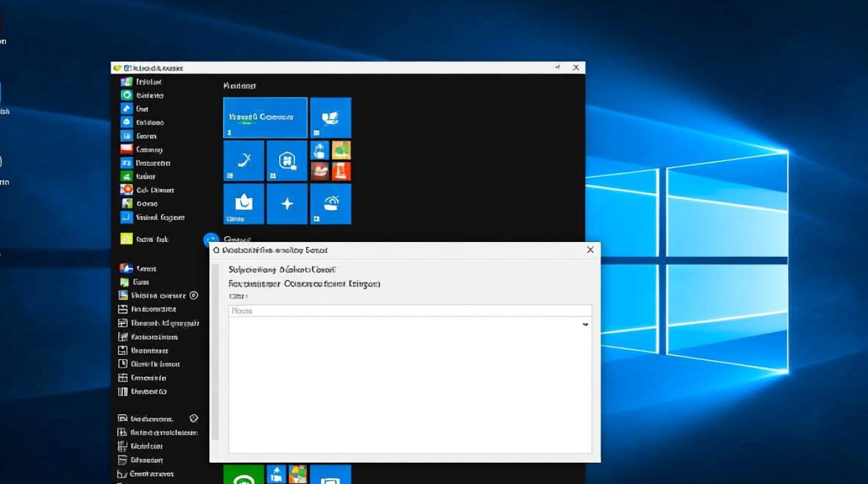Select the tile with the hexagon badge icon
The image size is (868, 484).
(x=287, y=161)
